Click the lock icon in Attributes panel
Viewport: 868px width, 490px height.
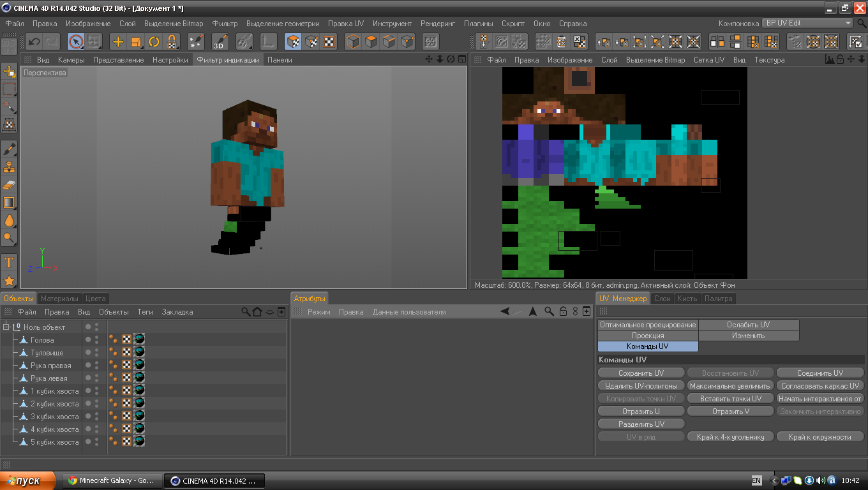(564, 311)
